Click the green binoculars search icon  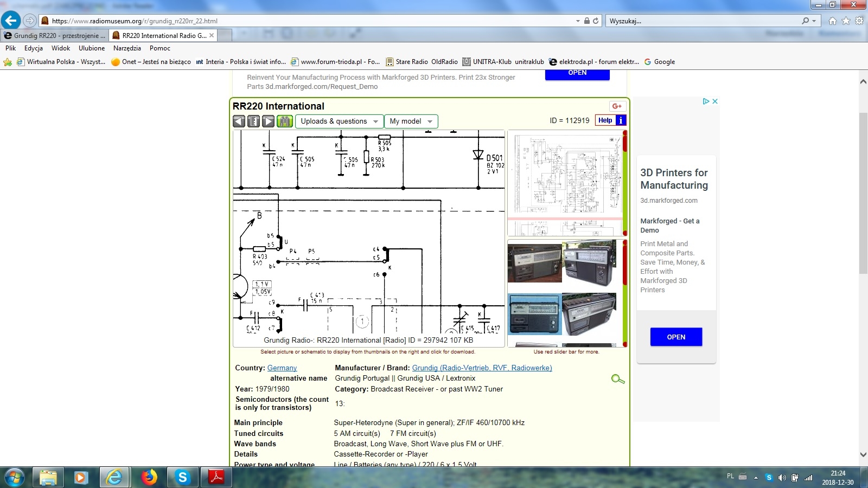pos(285,121)
